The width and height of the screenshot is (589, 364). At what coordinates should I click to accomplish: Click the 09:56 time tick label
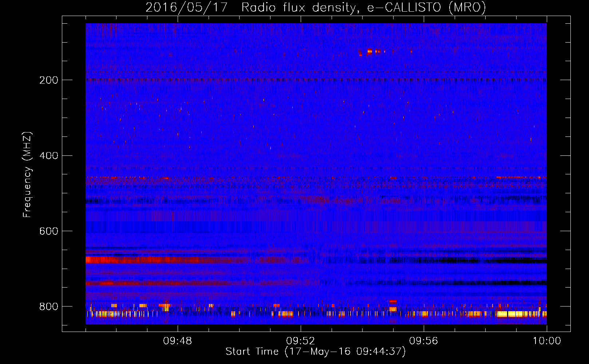(423, 341)
